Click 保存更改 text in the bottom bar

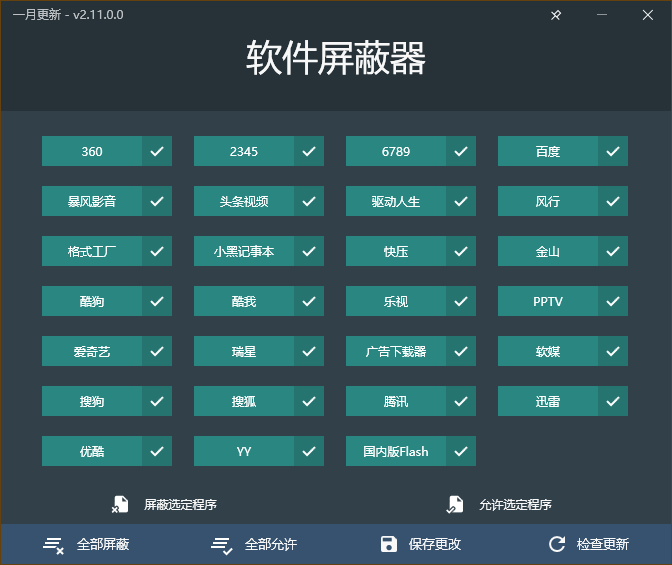[435, 544]
